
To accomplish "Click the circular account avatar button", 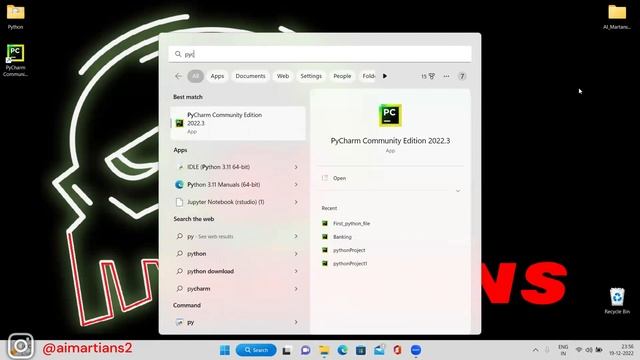I will pos(462,76).
